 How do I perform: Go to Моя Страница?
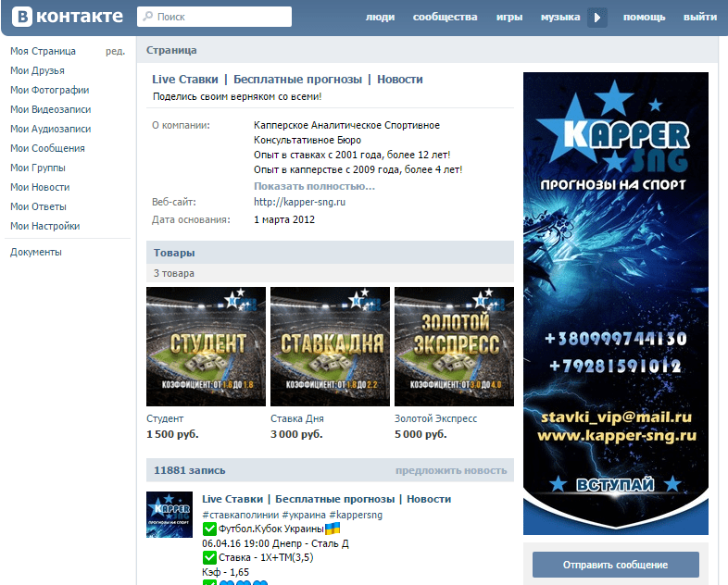pos(43,51)
